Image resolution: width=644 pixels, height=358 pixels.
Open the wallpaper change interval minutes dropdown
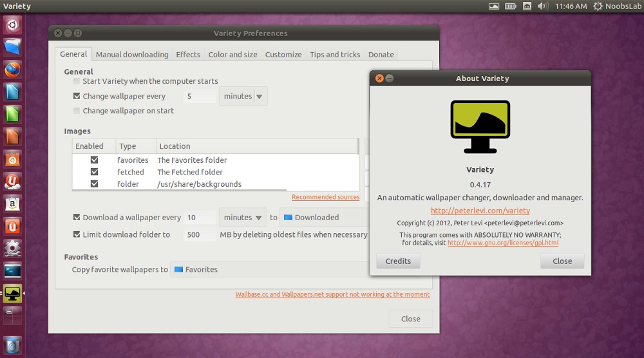[243, 97]
